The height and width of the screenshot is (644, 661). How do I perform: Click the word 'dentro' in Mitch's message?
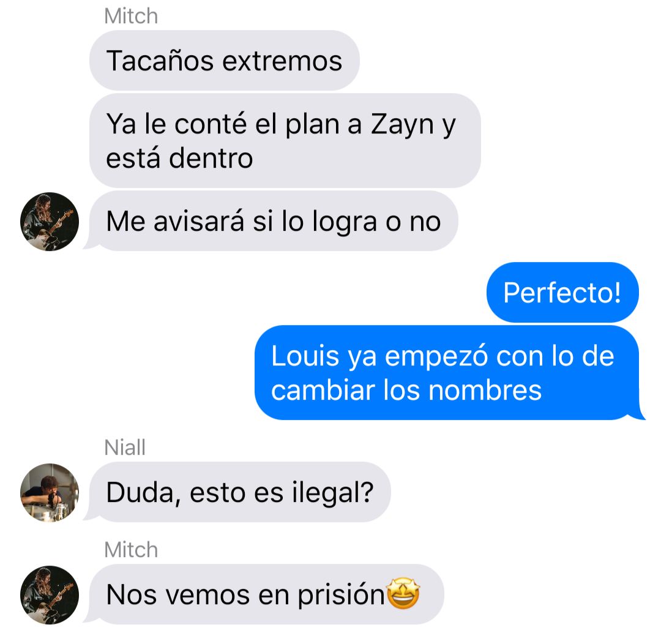tap(211, 158)
